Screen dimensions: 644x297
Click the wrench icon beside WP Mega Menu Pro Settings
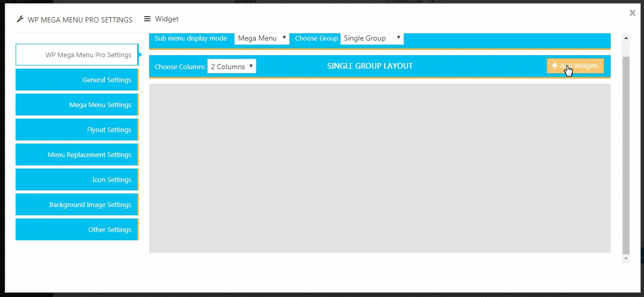20,19
